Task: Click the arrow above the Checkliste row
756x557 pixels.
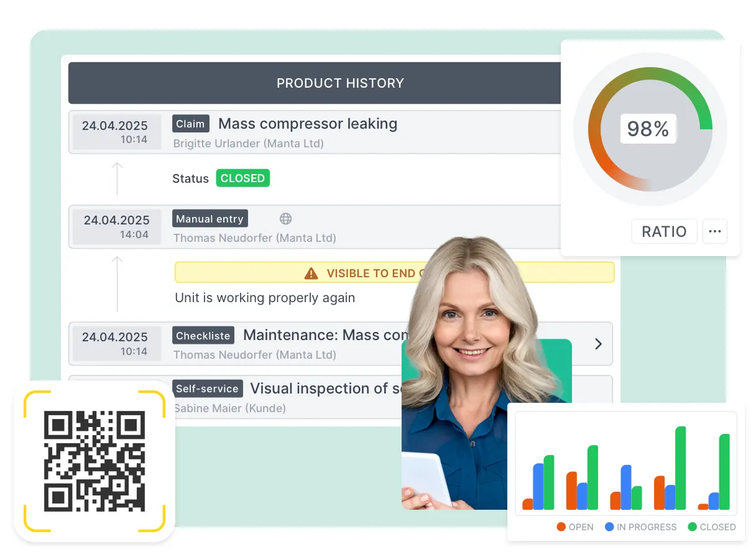Action: pos(117,284)
